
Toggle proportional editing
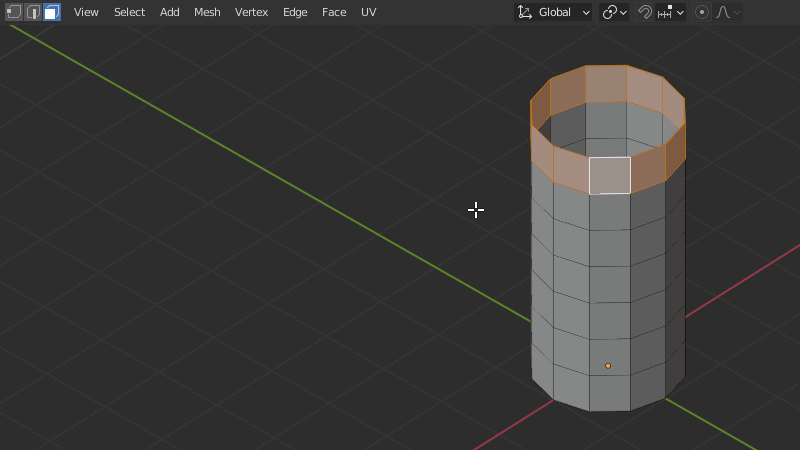pyautogui.click(x=702, y=12)
